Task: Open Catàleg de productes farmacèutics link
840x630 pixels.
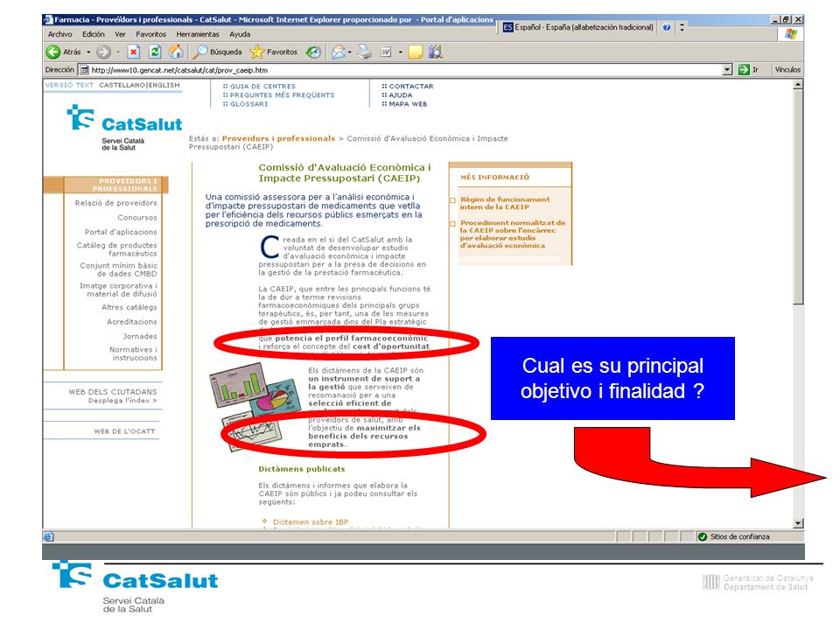Action: [x=116, y=249]
